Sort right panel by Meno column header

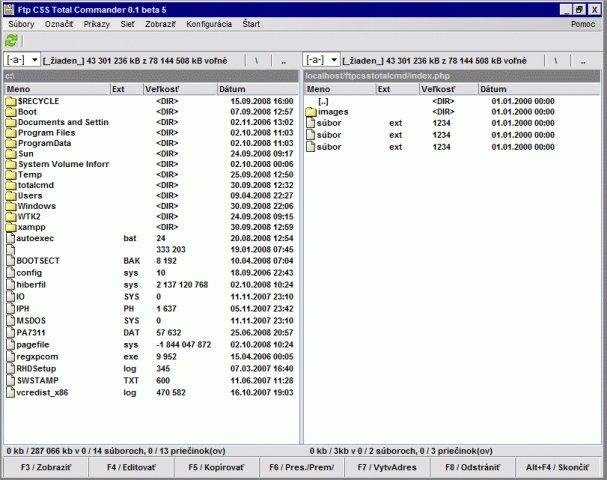click(340, 89)
